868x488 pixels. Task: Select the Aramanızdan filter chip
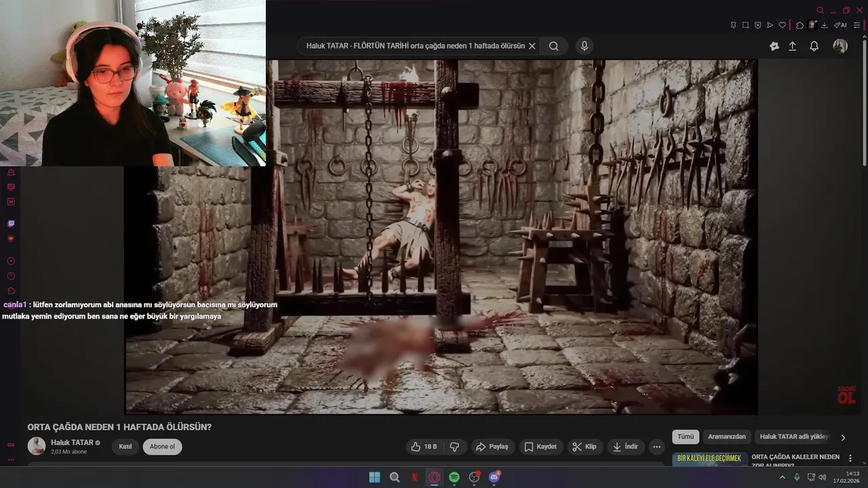[x=727, y=437]
